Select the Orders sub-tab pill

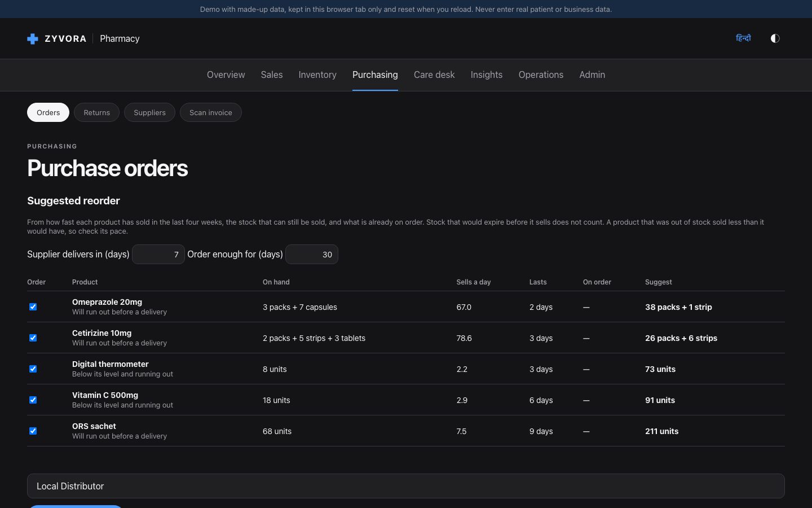[x=48, y=112]
